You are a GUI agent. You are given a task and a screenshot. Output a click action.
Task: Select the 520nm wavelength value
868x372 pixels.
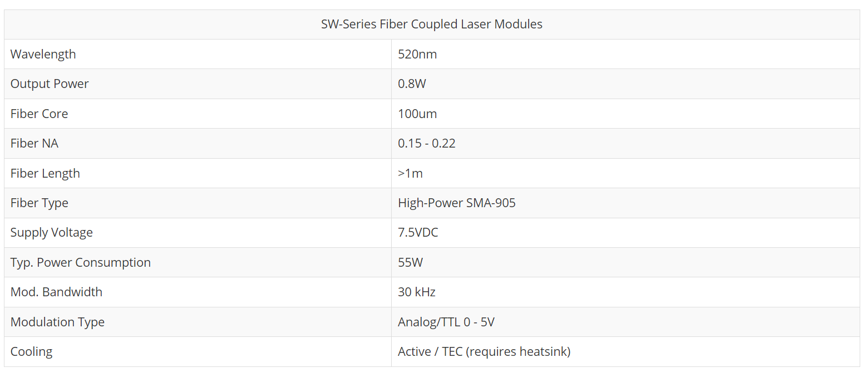tap(417, 55)
